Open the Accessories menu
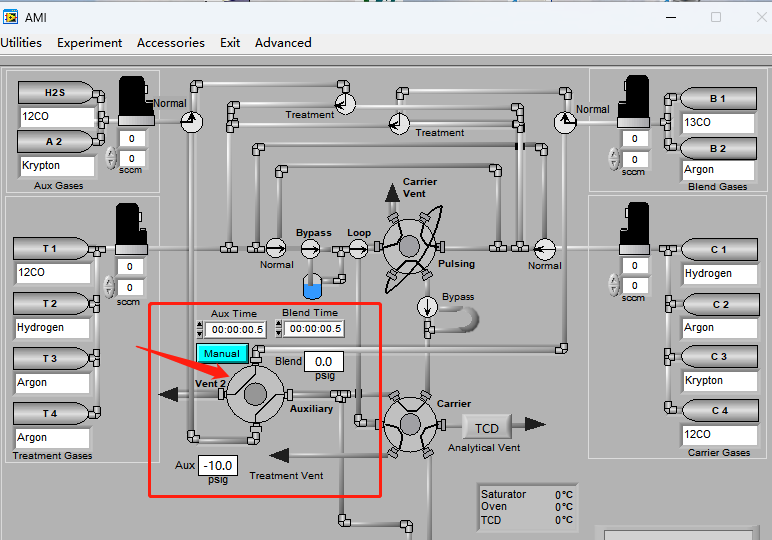772x540 pixels. click(x=170, y=43)
